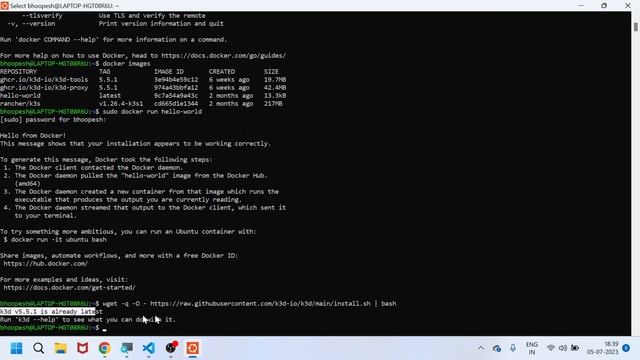
Task: Click the https://hub.docker.com/ link
Action: 45,264
